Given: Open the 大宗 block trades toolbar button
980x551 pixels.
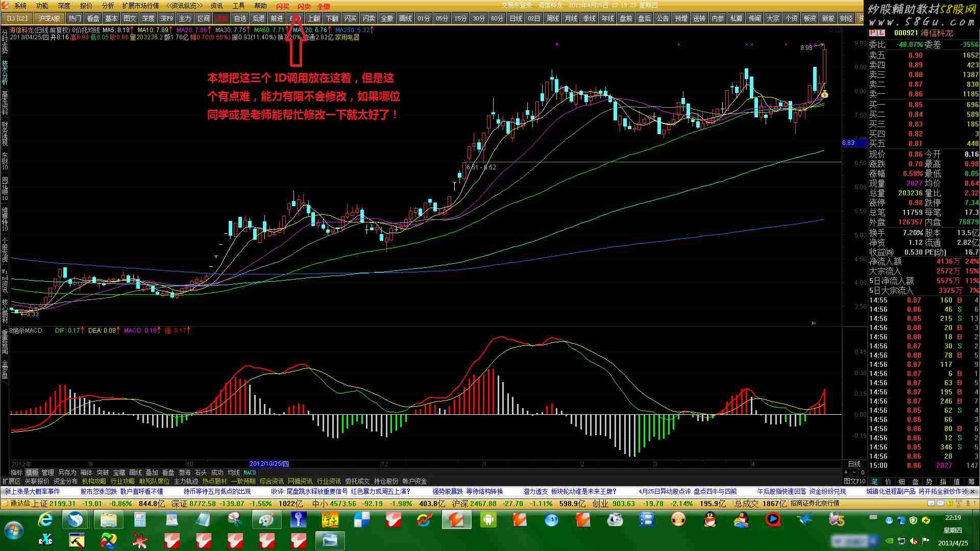Looking at the screenshot, I should click(x=773, y=18).
